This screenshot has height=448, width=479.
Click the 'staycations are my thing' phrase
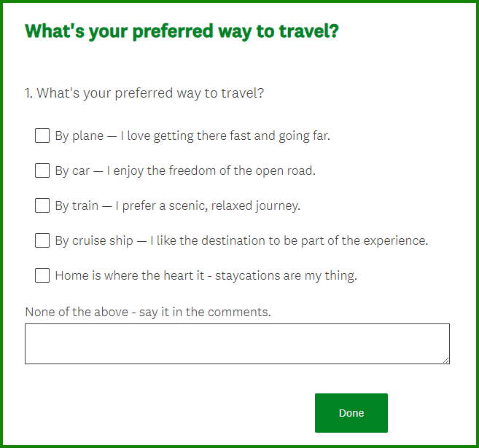point(286,275)
